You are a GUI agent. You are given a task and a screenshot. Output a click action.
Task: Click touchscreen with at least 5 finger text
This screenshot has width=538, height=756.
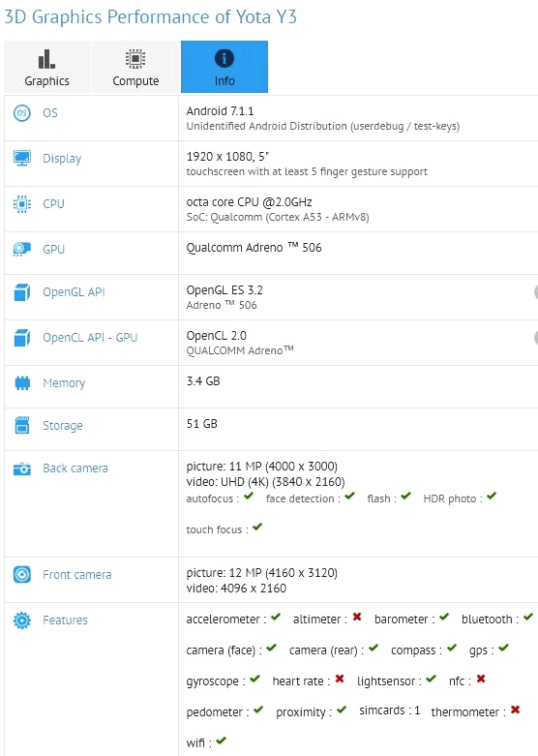(x=307, y=172)
